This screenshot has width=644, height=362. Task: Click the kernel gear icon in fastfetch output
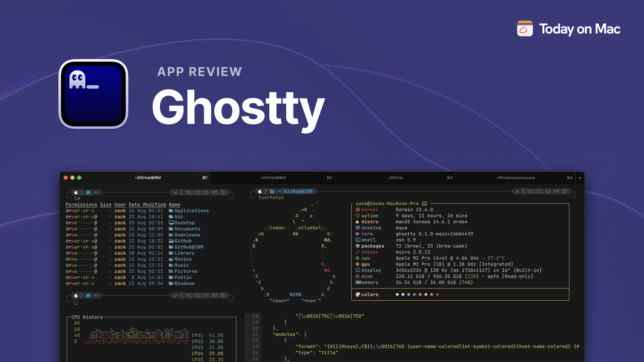tap(359, 209)
